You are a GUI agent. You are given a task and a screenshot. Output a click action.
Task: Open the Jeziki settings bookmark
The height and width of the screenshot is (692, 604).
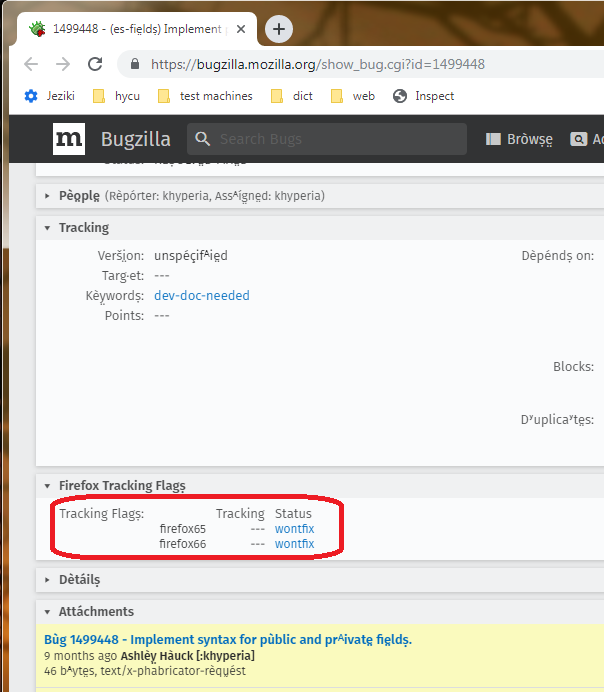pos(49,96)
